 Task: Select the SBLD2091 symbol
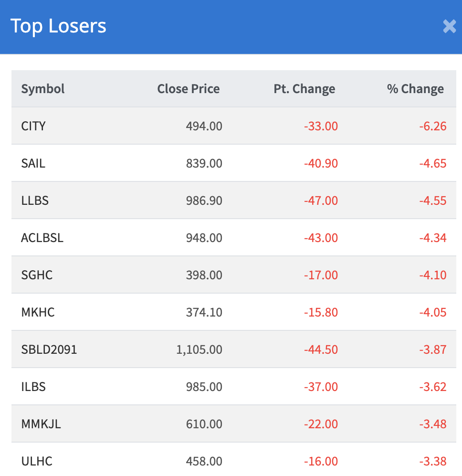pyautogui.click(x=49, y=349)
